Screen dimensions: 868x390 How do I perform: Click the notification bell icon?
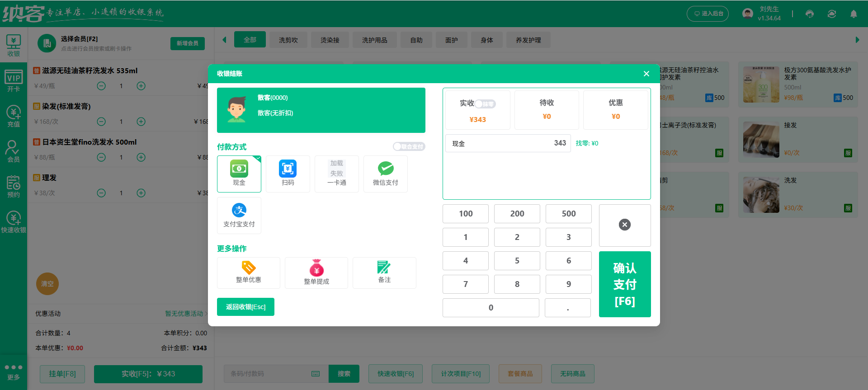(x=854, y=14)
